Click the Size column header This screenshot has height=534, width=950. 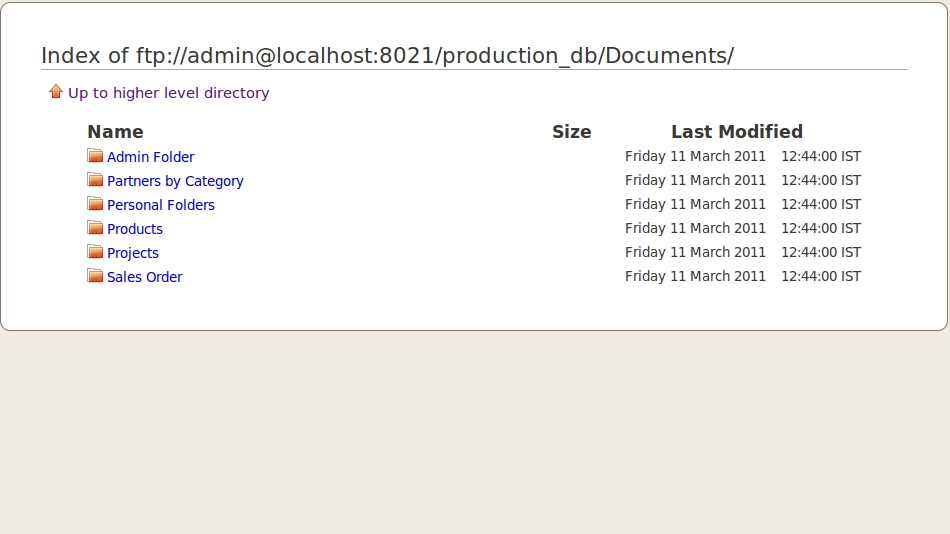(x=571, y=132)
